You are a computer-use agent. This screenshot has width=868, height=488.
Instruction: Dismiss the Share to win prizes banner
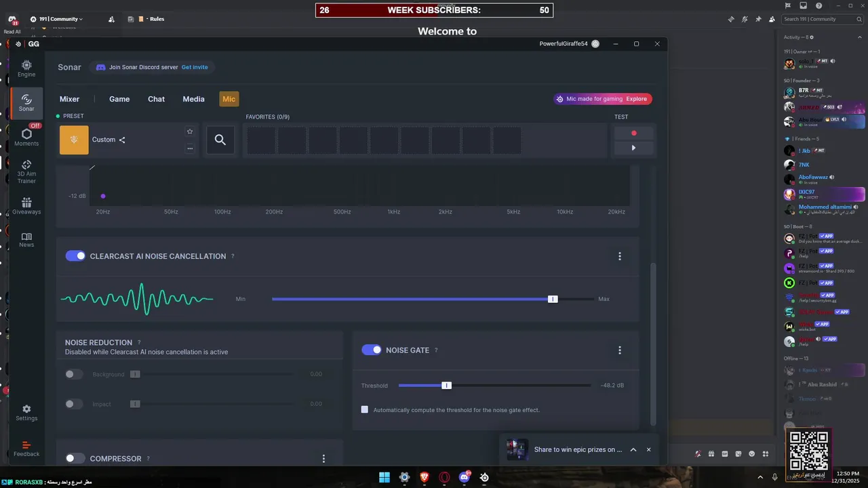[648, 449]
